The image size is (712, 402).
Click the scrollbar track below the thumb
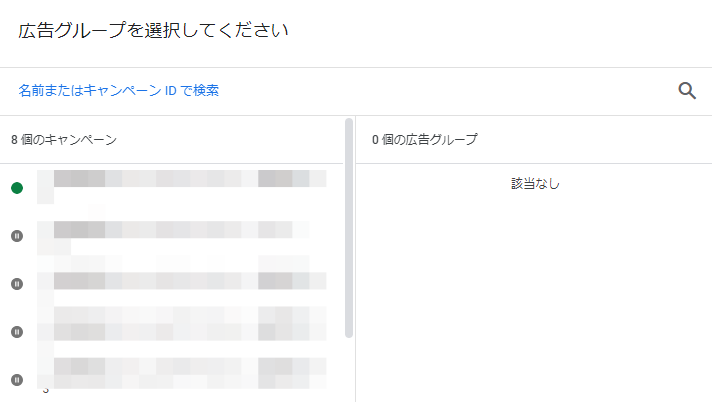(349, 370)
